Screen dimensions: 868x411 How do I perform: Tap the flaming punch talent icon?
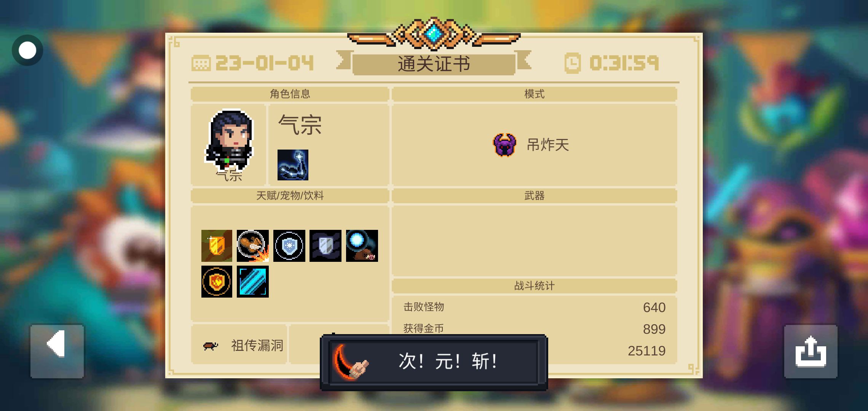[x=253, y=246]
